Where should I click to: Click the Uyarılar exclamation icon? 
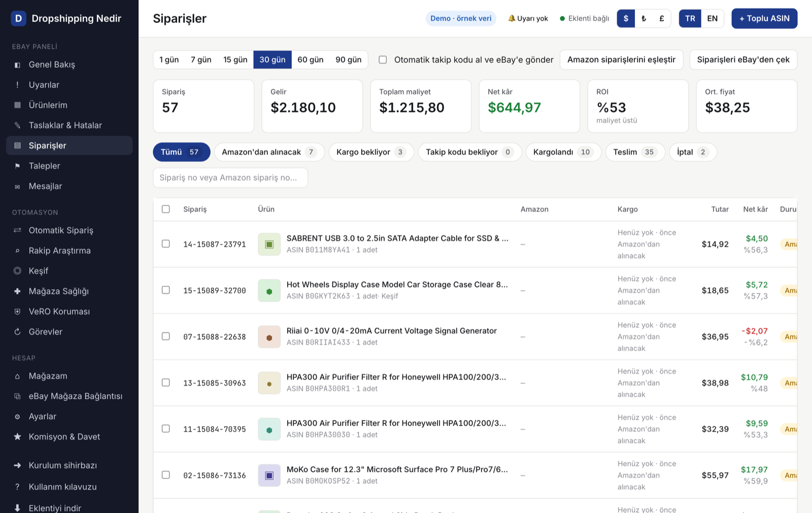click(x=17, y=85)
